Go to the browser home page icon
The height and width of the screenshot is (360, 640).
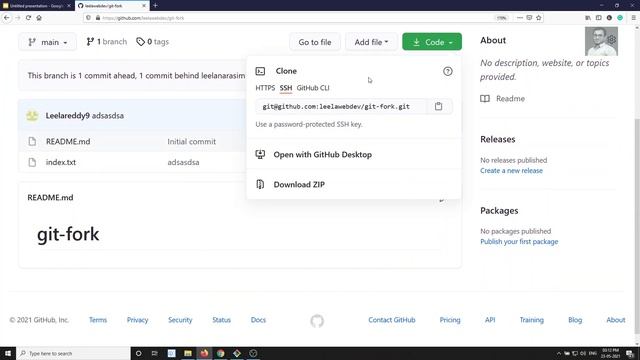pos(39,18)
